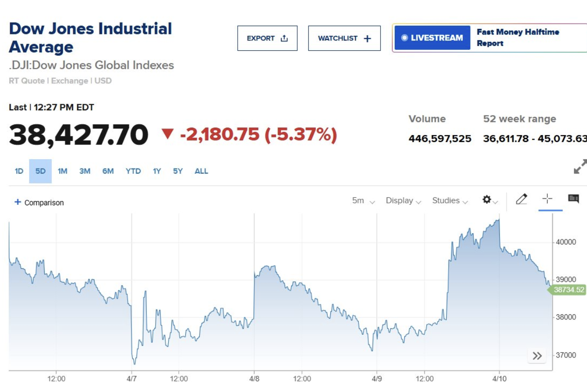587x392 pixels.
Task: Click the 38734.52 price marker label
Action: 568,290
